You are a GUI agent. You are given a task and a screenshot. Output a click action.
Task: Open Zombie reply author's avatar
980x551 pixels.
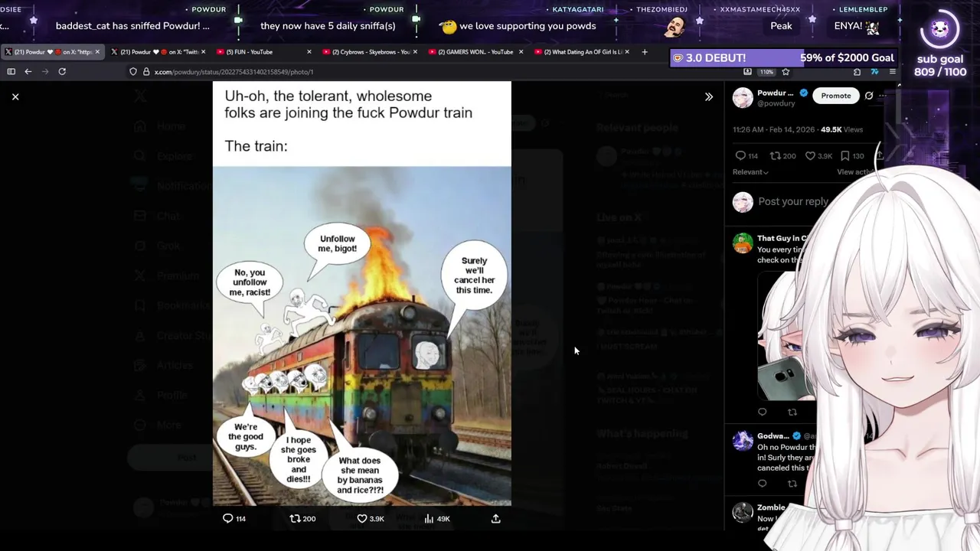[x=743, y=512]
